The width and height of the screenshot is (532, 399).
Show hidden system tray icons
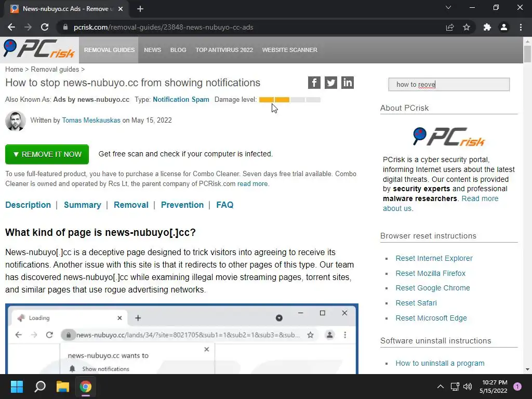click(441, 387)
